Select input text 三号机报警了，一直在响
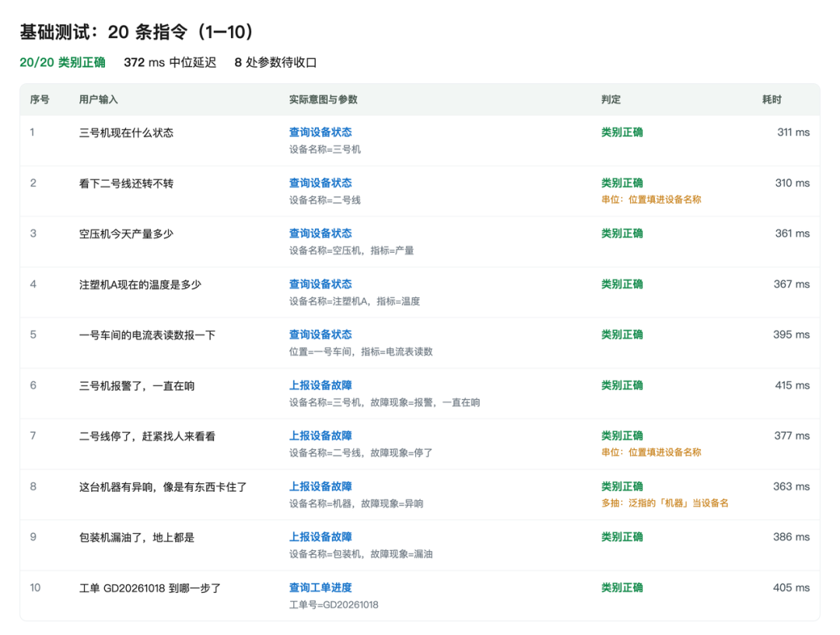This screenshot has width=840, height=635. [137, 386]
